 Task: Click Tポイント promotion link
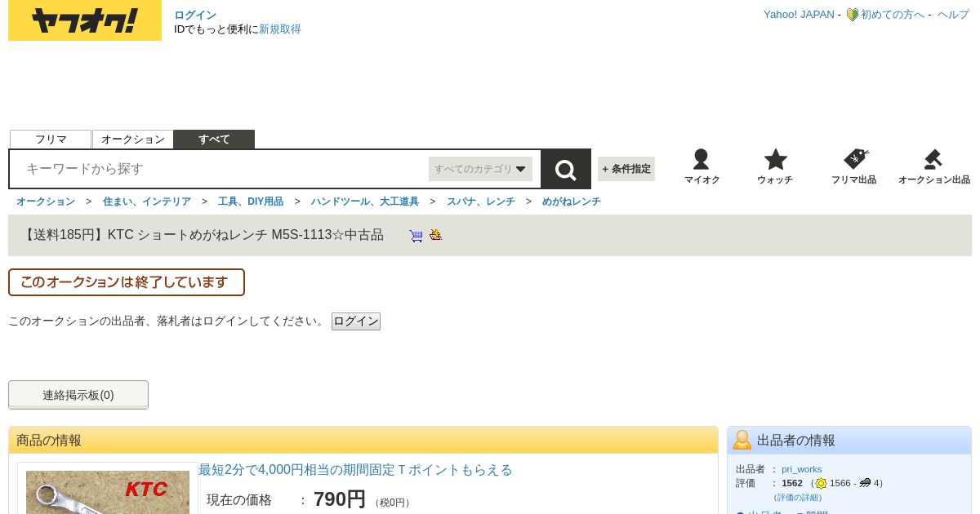point(355,470)
